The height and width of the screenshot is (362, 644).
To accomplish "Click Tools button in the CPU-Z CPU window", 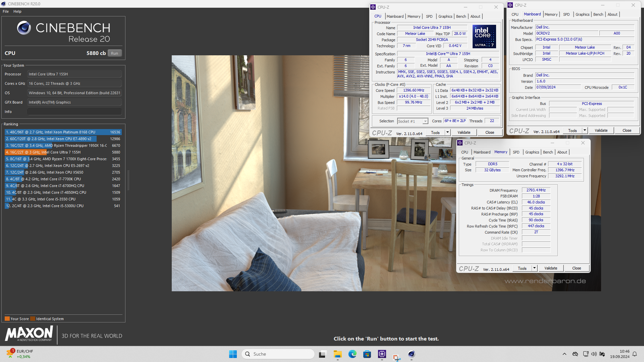I will point(435,132).
